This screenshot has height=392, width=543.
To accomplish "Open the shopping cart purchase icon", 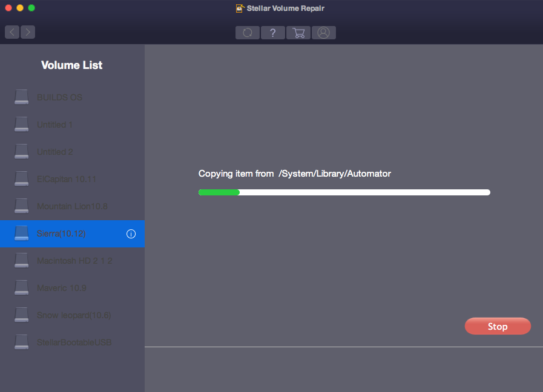I will [298, 33].
